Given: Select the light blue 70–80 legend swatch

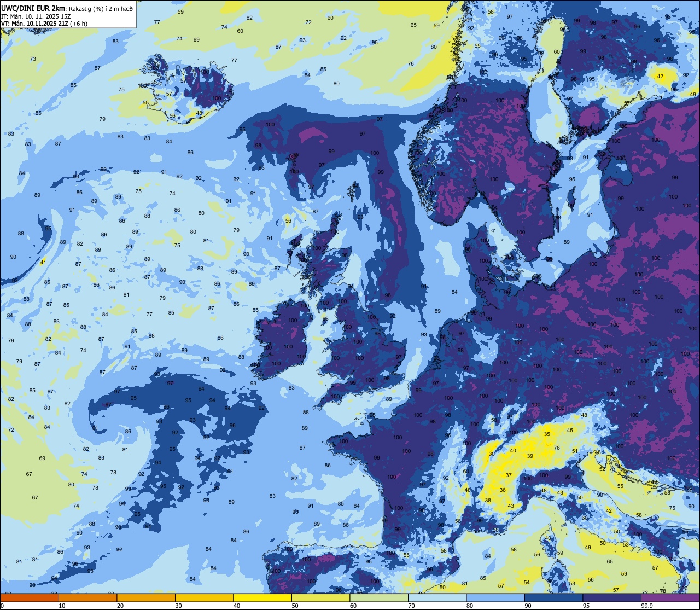Looking at the screenshot, I should tap(437, 597).
